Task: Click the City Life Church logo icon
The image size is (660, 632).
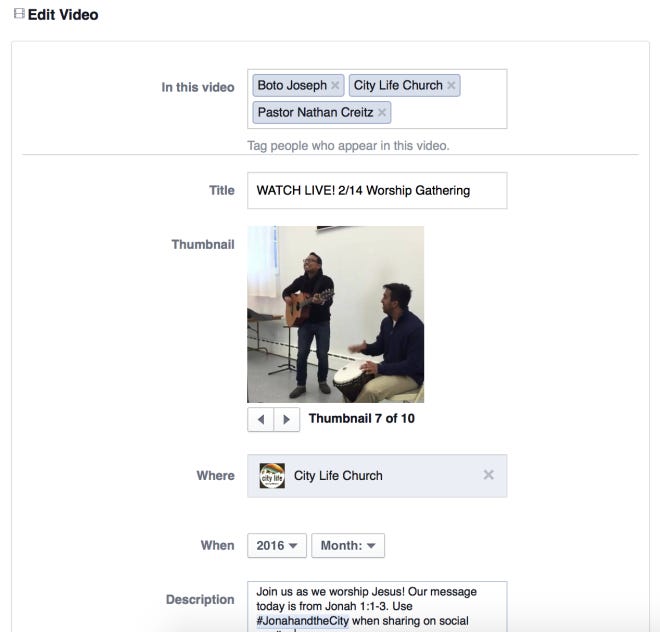Action: click(x=272, y=476)
